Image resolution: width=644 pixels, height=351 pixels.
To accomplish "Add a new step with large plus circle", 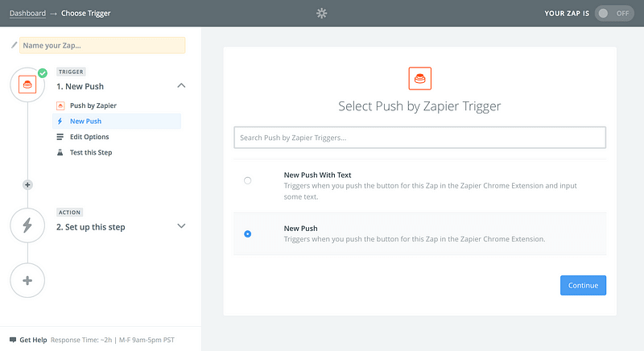I will pyautogui.click(x=27, y=280).
